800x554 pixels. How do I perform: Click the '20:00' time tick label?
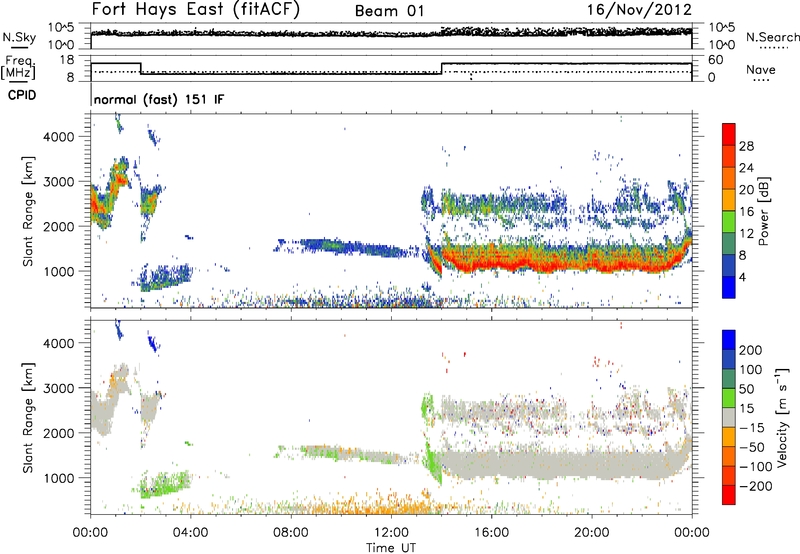pyautogui.click(x=592, y=533)
